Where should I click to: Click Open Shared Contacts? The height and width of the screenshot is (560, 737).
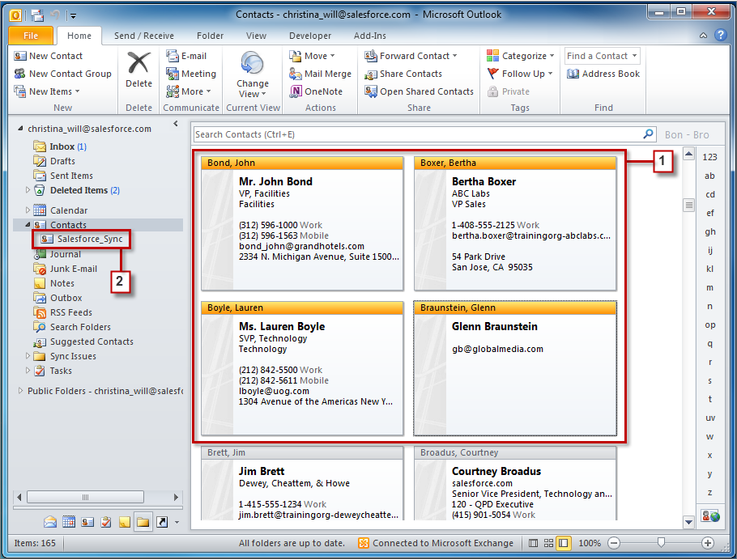click(x=419, y=91)
